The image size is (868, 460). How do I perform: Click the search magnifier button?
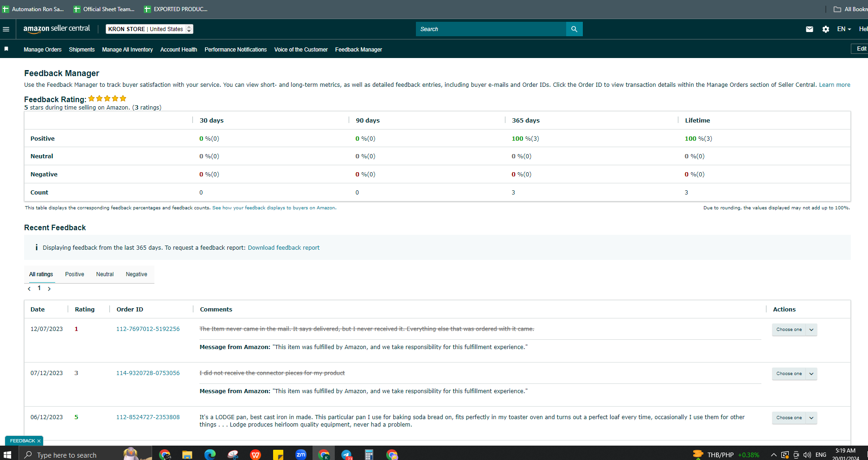click(574, 29)
